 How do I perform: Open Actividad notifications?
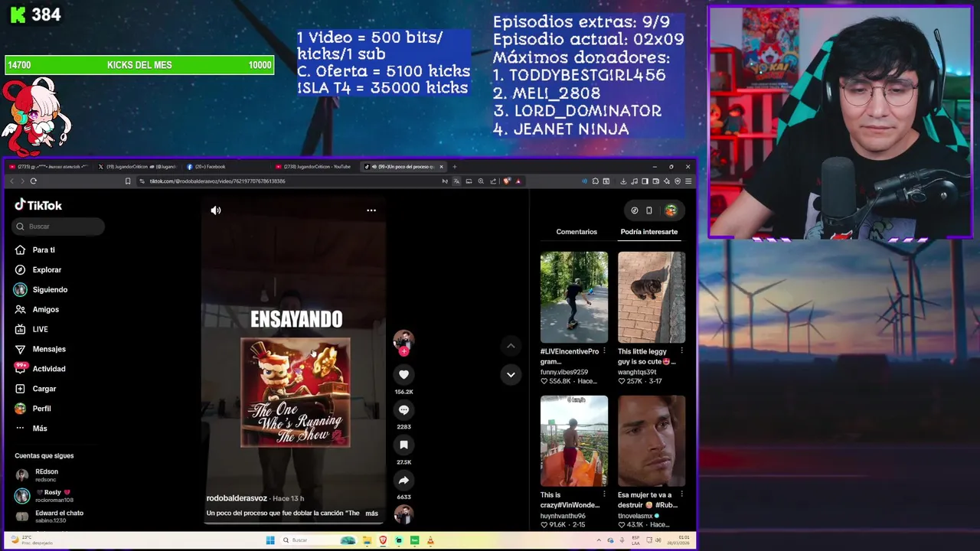40,369
